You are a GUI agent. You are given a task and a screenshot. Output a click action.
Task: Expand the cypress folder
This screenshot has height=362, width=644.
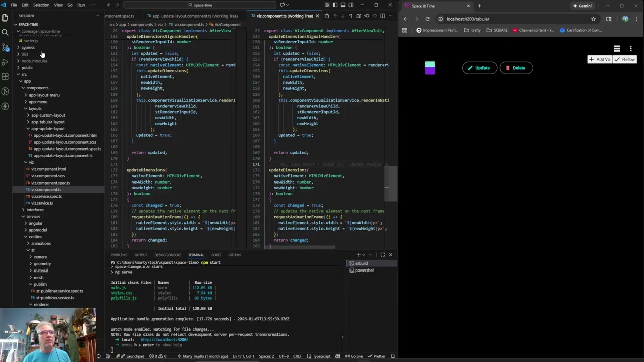tap(28, 47)
